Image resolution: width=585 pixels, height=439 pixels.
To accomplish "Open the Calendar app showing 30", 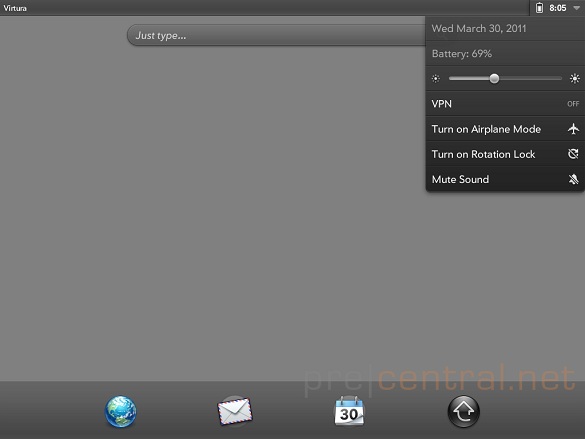I will coord(349,411).
